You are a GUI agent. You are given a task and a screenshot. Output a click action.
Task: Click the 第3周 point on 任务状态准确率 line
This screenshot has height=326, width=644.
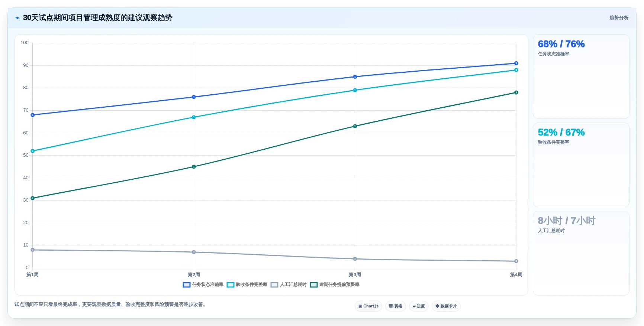coord(355,77)
